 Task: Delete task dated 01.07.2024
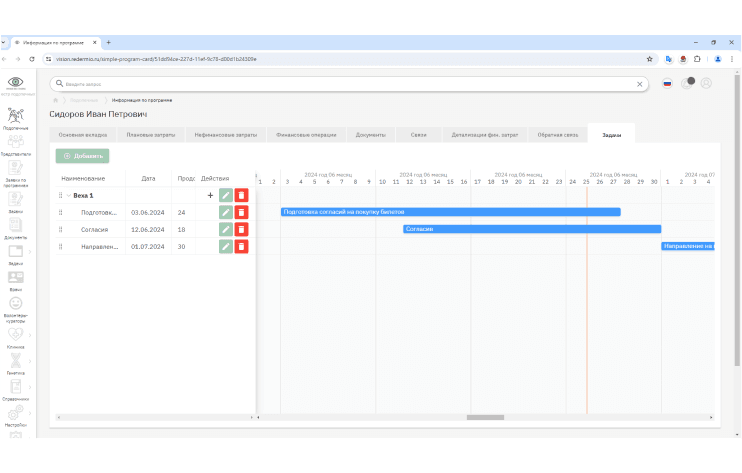(241, 246)
